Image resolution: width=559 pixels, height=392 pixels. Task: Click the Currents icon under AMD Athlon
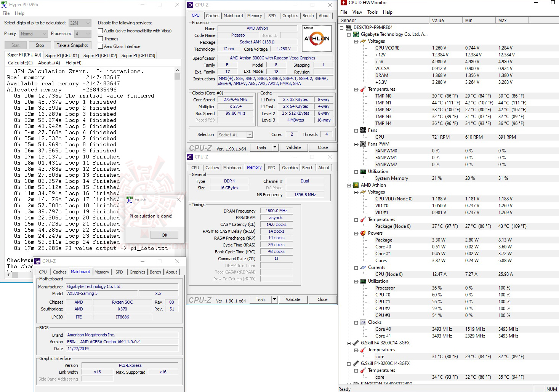point(363,267)
